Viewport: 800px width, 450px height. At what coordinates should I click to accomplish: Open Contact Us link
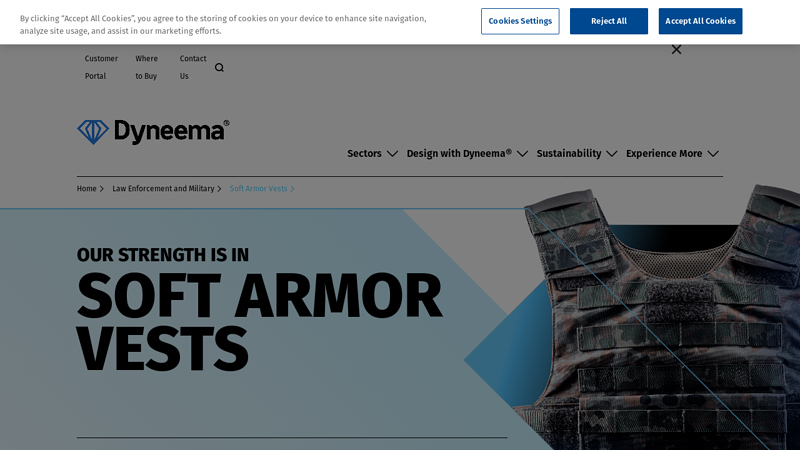(x=193, y=67)
